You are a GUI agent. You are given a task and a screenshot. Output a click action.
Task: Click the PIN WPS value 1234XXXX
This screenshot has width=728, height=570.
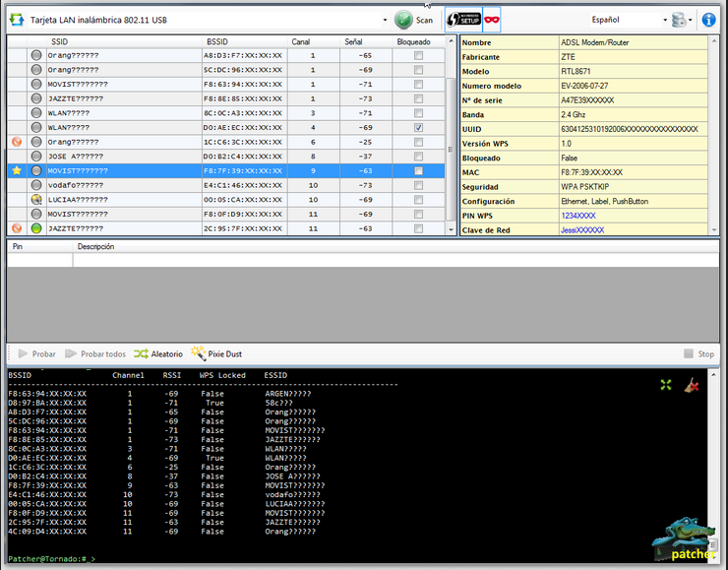coord(578,216)
